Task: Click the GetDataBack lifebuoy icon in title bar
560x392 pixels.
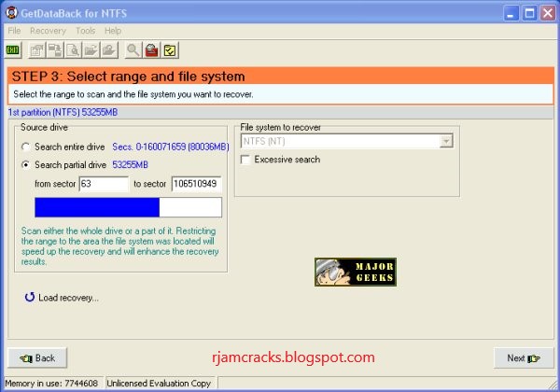Action: point(11,12)
